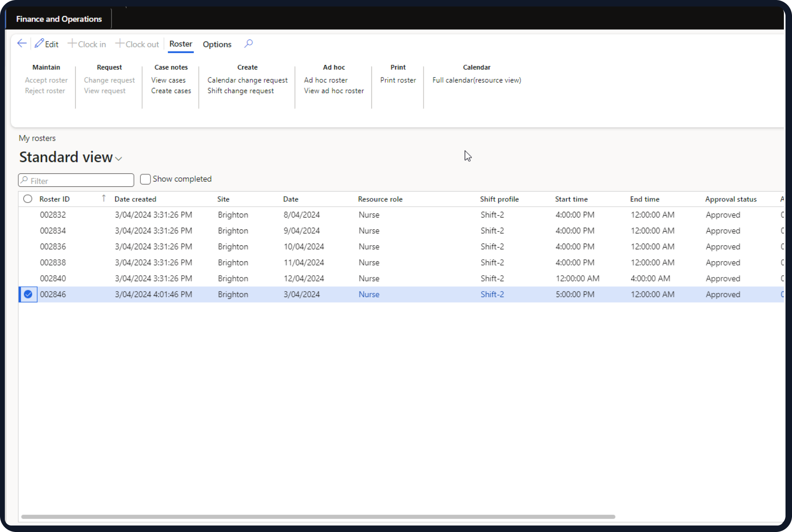Open the Approval status column header menu
Viewport: 792px width, 532px height.
(731, 199)
